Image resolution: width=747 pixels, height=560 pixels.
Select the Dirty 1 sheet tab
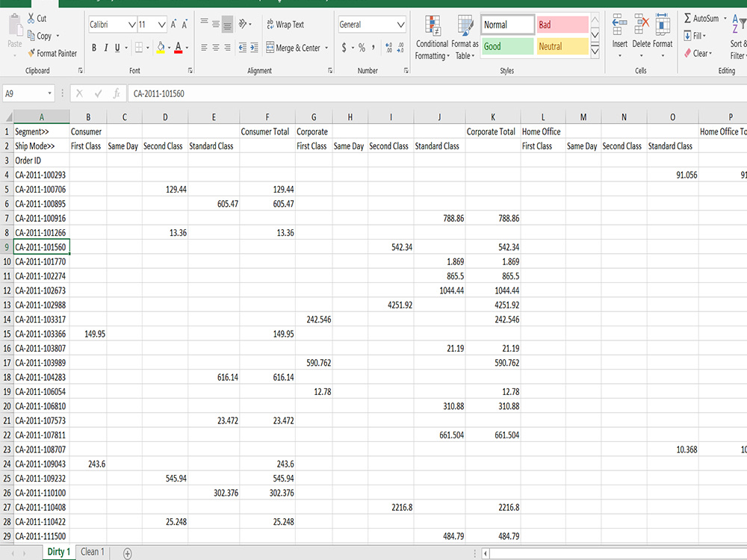click(58, 552)
